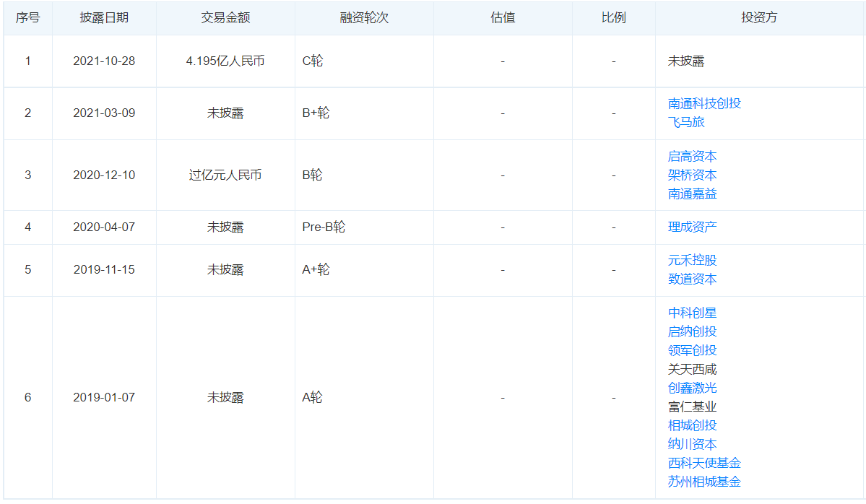
Task: Open investor link 架桥资本
Action: [692, 175]
